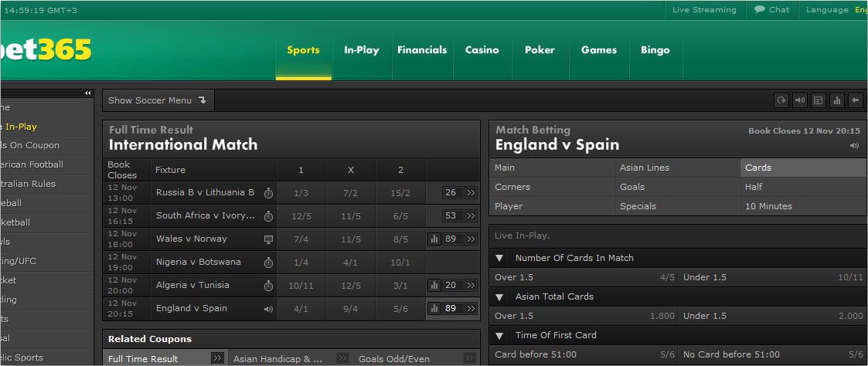Switch to the In-Play tab
Viewport: 868px width, 366px height.
[362, 50]
